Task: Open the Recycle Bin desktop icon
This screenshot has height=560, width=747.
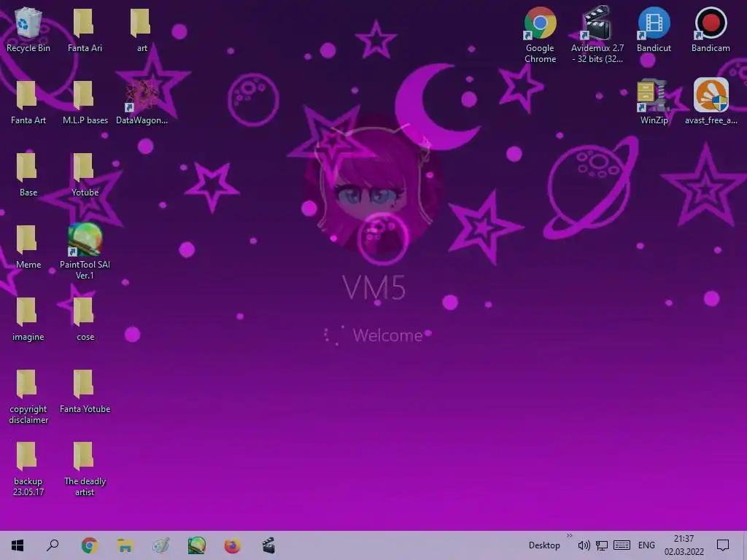Action: pyautogui.click(x=28, y=29)
